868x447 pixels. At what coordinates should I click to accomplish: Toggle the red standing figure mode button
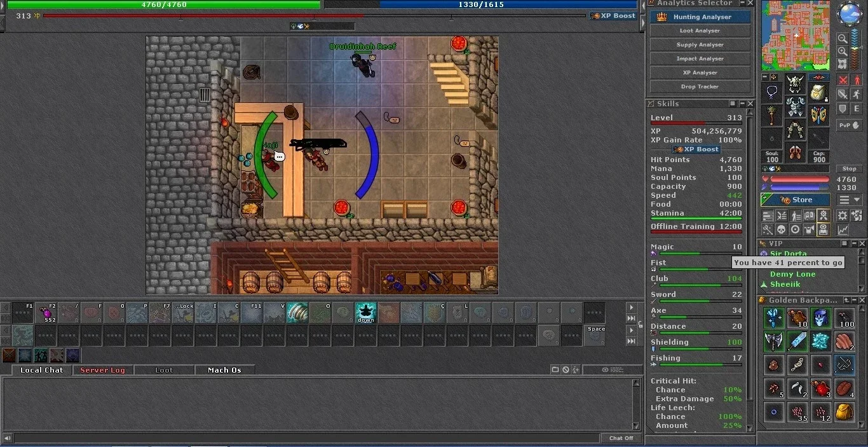click(857, 80)
